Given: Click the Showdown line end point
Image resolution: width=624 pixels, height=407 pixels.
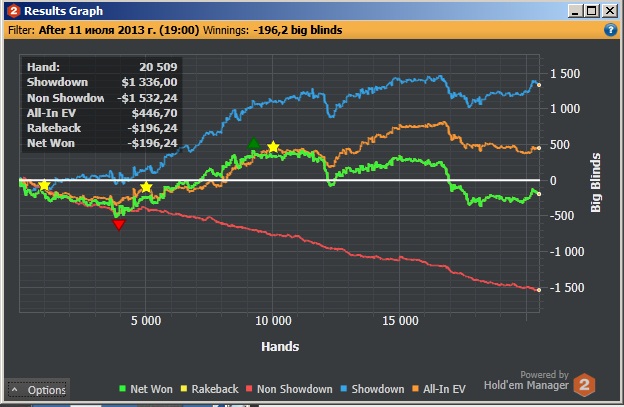Looking at the screenshot, I should point(539,85).
